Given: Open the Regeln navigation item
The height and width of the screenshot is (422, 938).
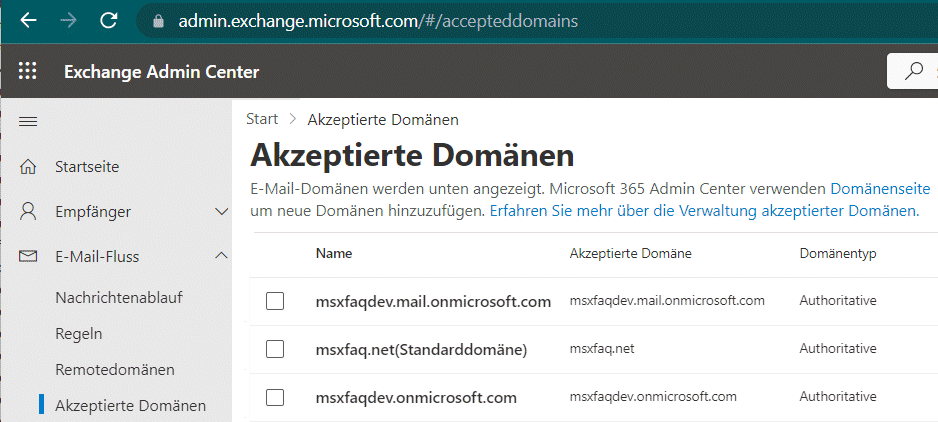Looking at the screenshot, I should (x=78, y=333).
